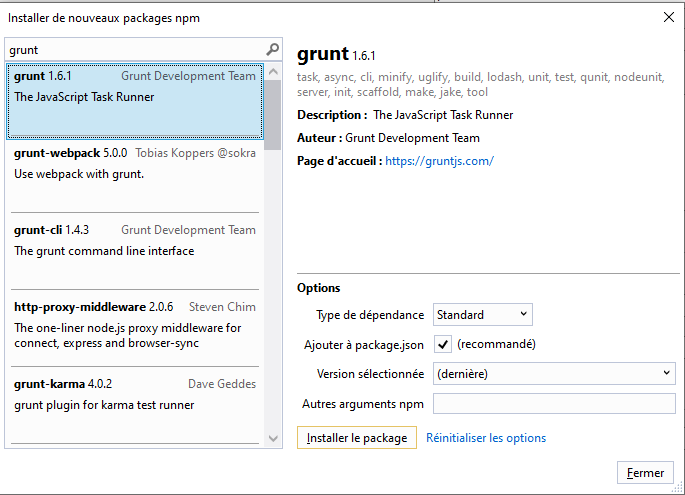Click Réinitialiser les options link

(486, 438)
